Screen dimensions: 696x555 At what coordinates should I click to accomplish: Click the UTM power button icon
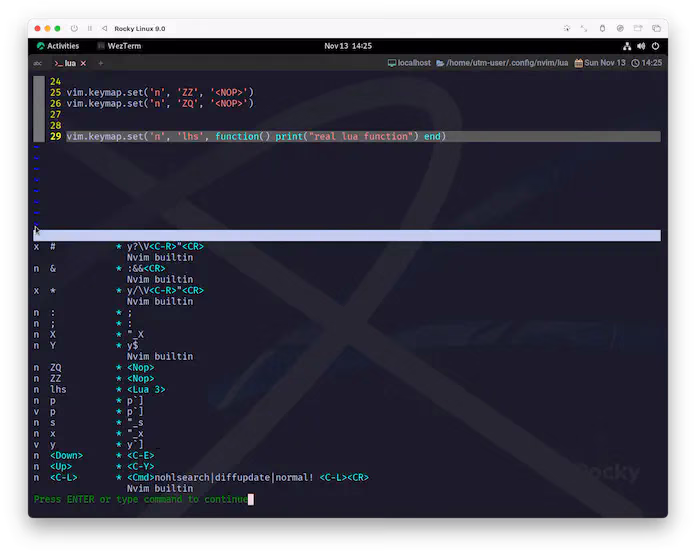click(74, 28)
